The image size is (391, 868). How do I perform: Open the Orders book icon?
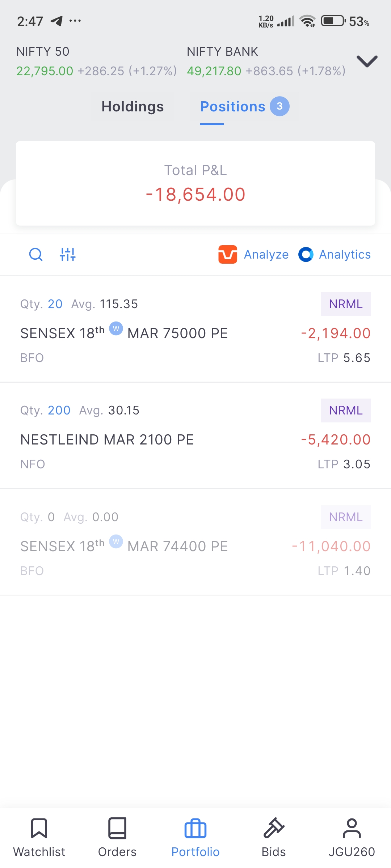117,828
